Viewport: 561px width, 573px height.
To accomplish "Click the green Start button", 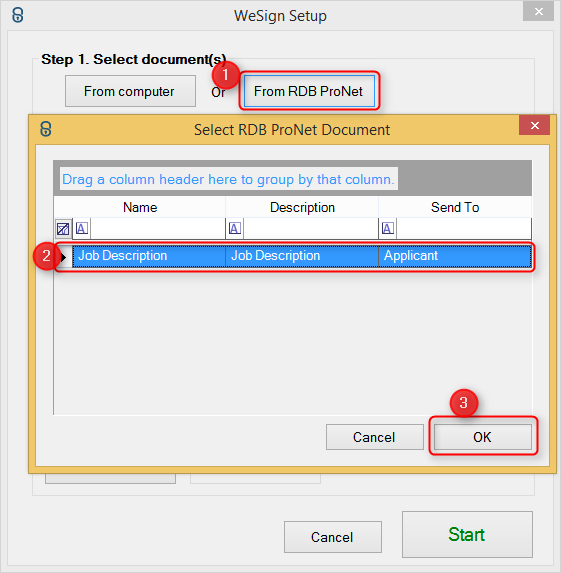I will coord(467,534).
